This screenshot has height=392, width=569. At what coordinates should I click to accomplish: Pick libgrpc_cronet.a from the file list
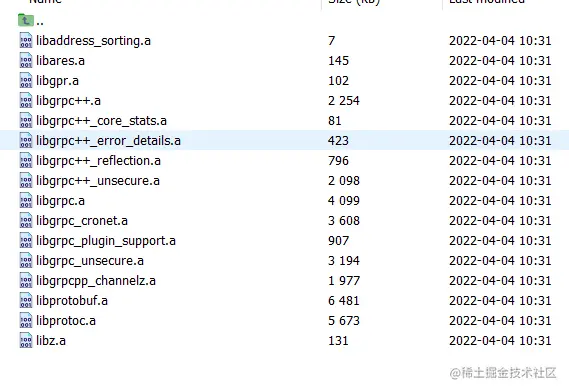[x=82, y=220]
